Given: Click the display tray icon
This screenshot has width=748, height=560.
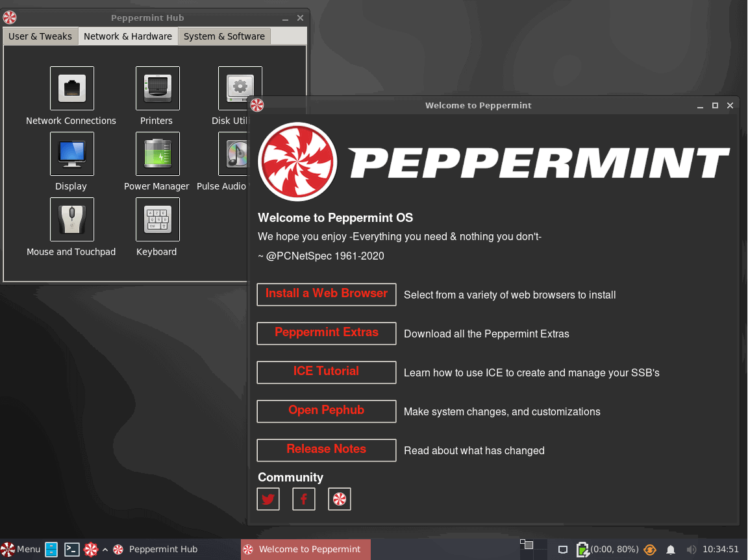Looking at the screenshot, I should (x=563, y=550).
